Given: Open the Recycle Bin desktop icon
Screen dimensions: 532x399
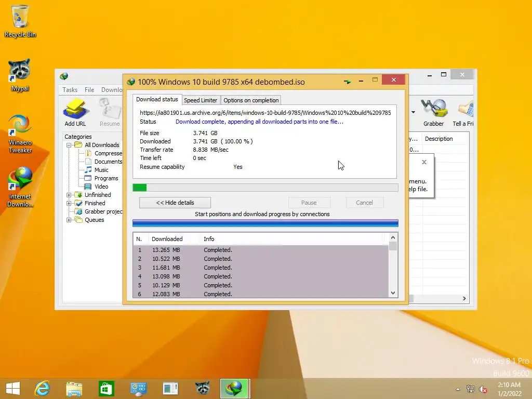Looking at the screenshot, I should 20,21.
